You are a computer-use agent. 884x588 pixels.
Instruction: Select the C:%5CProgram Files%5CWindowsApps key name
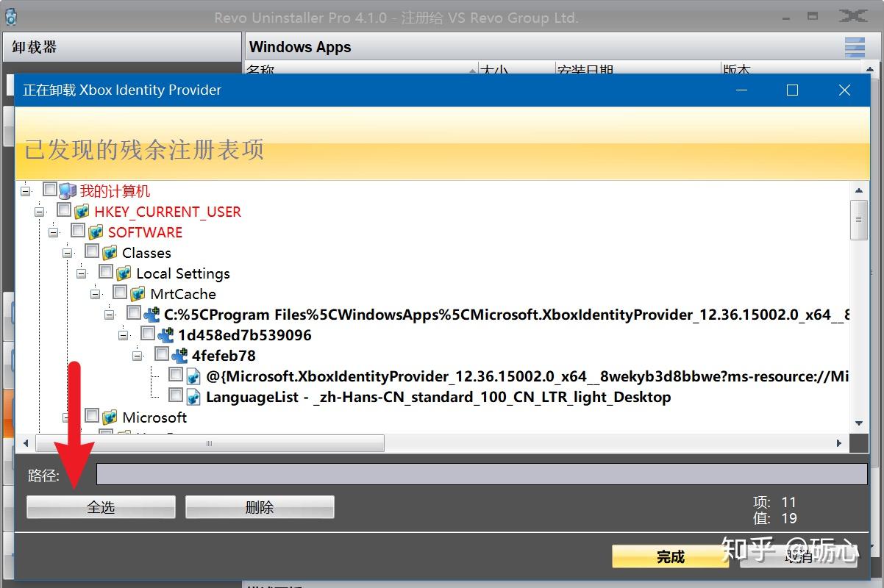[x=506, y=315]
